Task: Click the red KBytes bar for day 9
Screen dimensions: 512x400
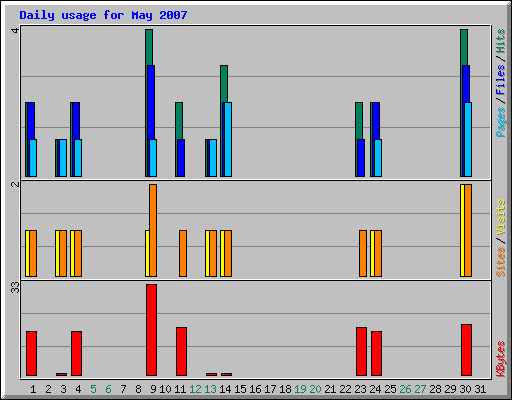Action: point(151,330)
